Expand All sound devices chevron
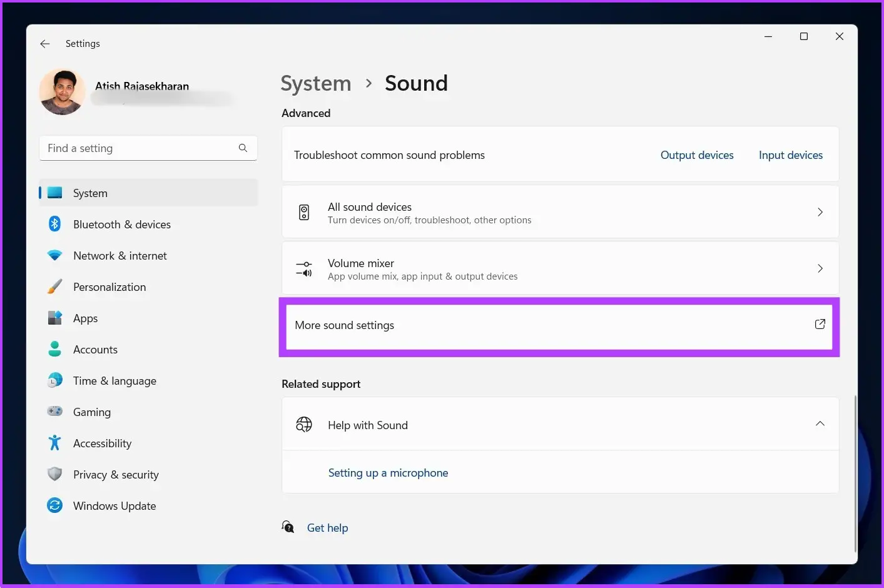884x588 pixels. tap(820, 212)
